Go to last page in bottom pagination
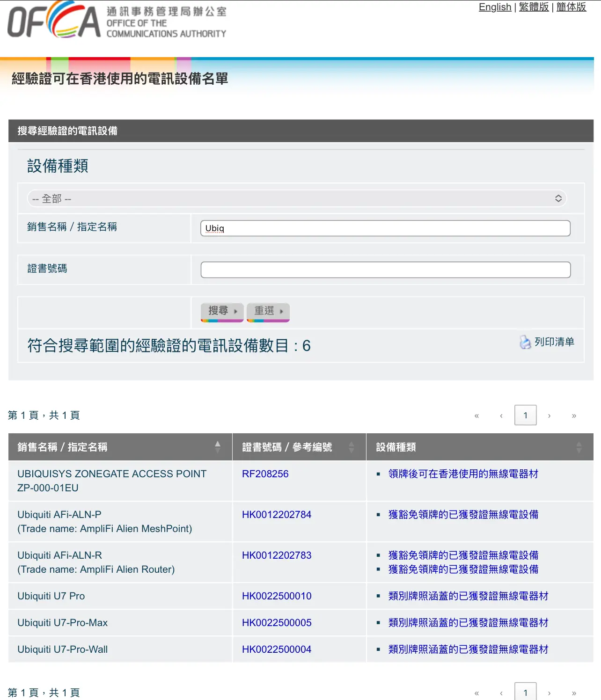Screen dimensions: 601x700 pos(574,693)
